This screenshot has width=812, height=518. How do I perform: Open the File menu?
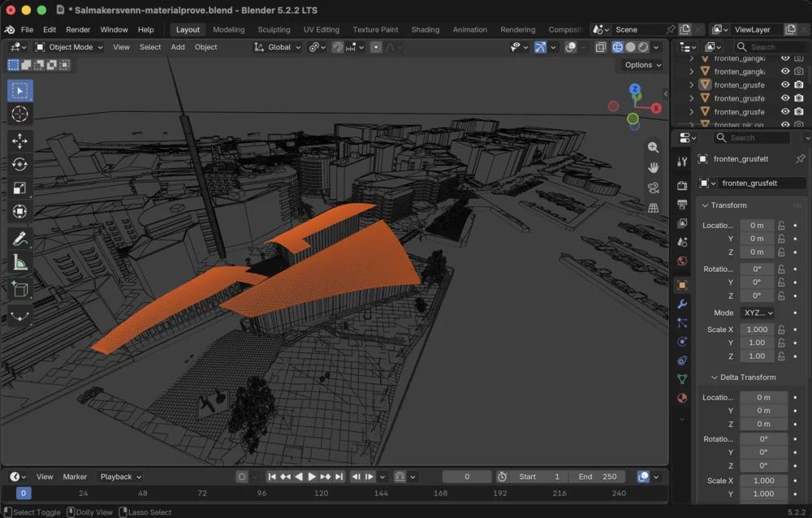click(x=27, y=29)
